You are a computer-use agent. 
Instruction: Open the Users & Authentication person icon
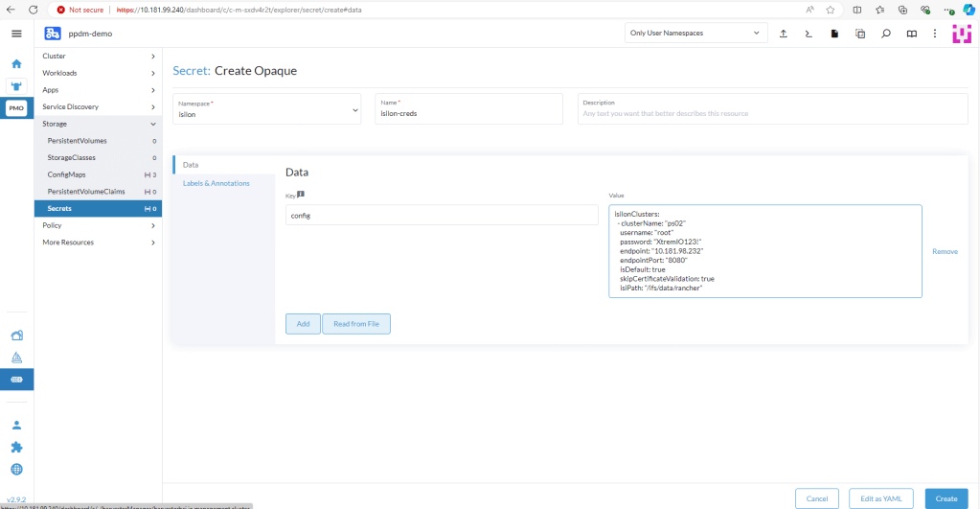[16, 425]
